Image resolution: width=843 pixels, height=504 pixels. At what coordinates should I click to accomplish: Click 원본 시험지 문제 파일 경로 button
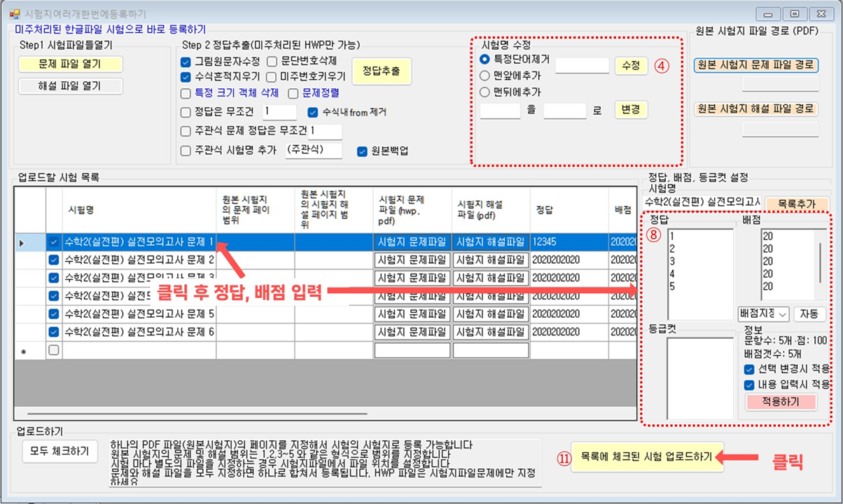(755, 65)
